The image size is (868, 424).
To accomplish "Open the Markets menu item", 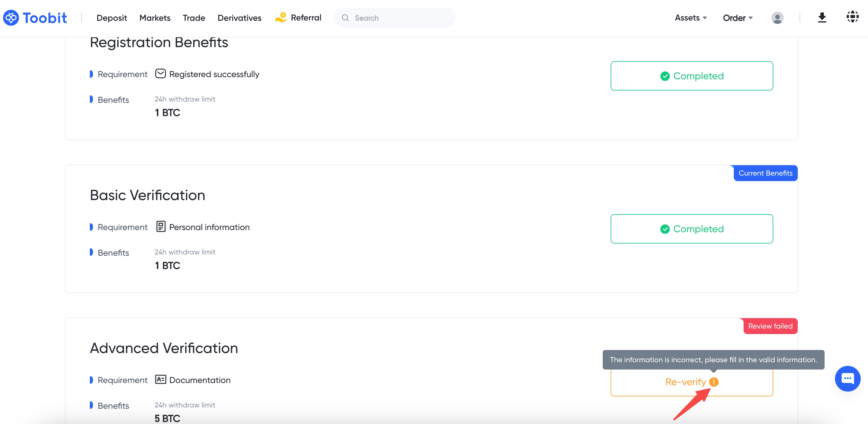I will (x=155, y=18).
